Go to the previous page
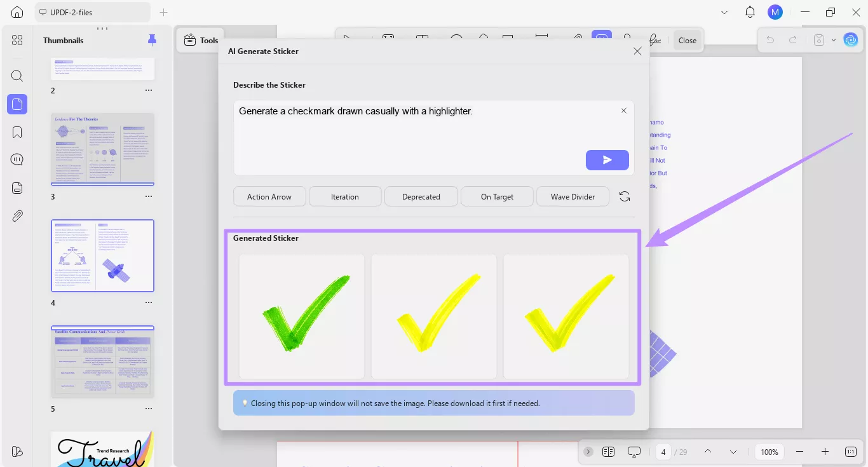 708,452
